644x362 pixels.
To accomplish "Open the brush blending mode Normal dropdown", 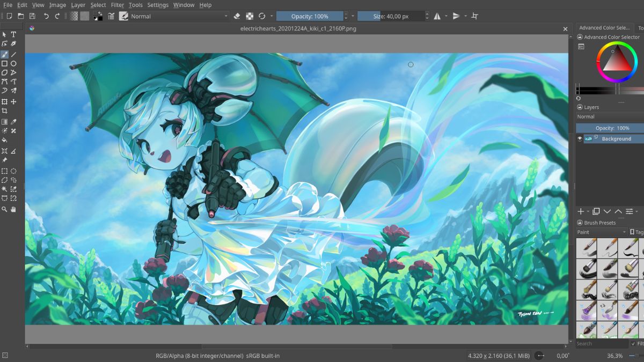I will (x=179, y=16).
